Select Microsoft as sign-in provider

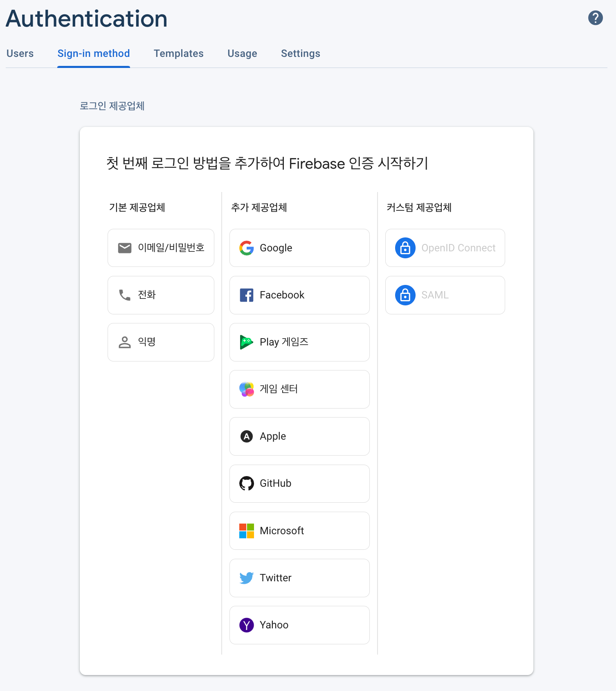pos(299,531)
